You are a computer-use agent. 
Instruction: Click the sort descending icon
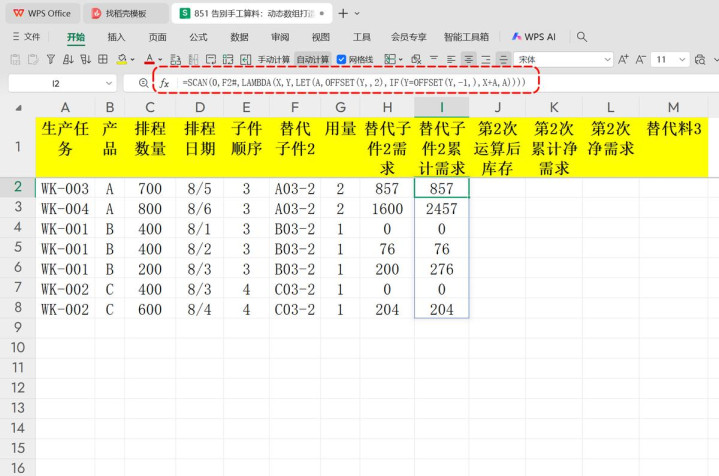pos(85,60)
